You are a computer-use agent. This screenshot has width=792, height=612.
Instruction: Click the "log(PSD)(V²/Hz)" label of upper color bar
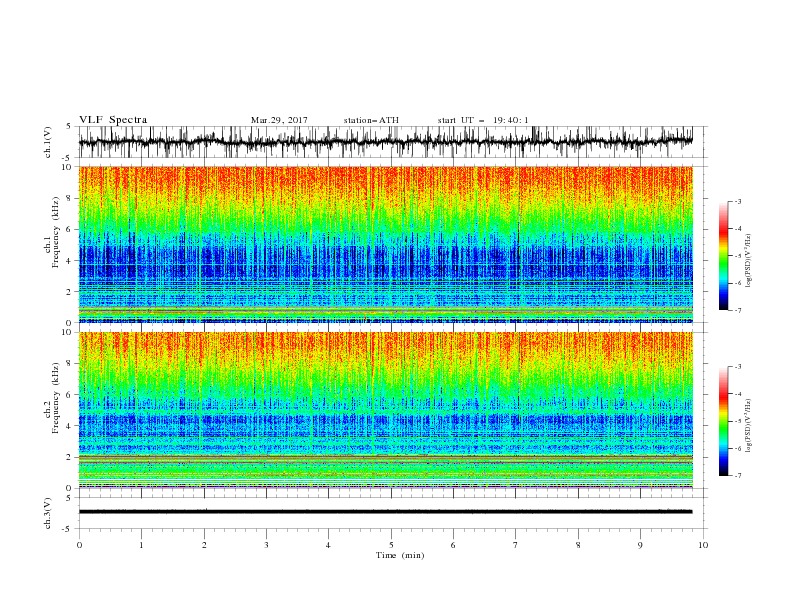coord(748,261)
